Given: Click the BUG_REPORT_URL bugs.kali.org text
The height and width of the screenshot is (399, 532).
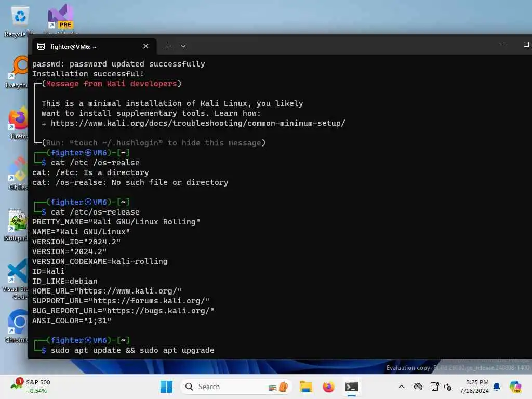Looking at the screenshot, I should [x=123, y=311].
